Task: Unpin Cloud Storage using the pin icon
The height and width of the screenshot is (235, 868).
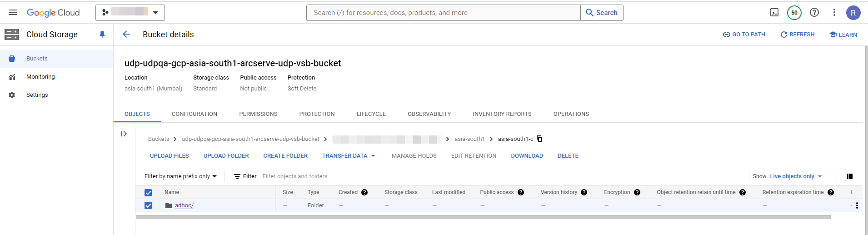Action: point(102,35)
